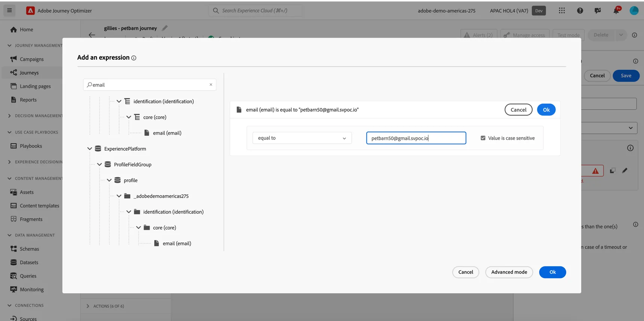Click the info icon beside Add an expression

[134, 58]
